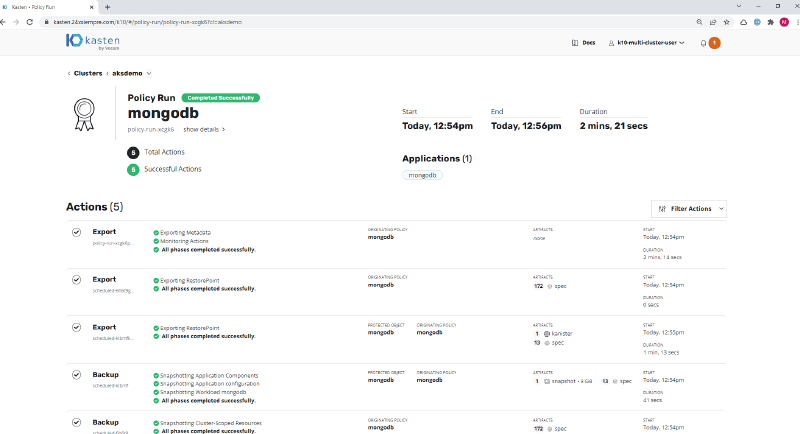
Task: Click End time Today, 12:56pm
Action: tap(526, 126)
